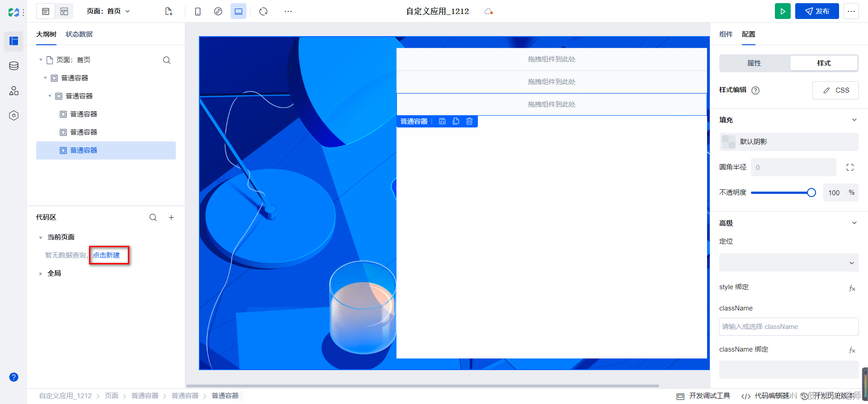The image size is (868, 404).
Task: Select the mobile phone preview icon
Action: click(198, 11)
